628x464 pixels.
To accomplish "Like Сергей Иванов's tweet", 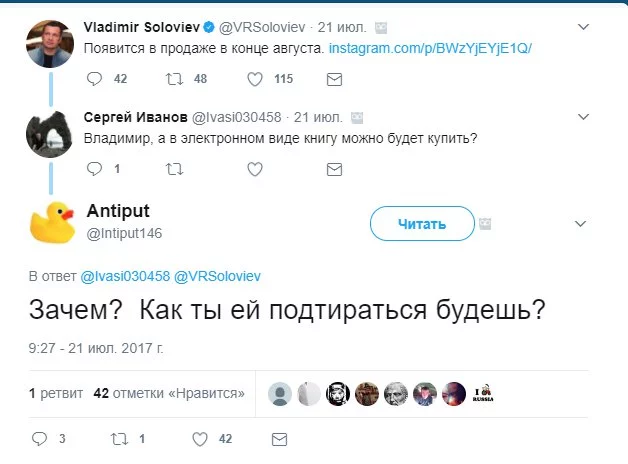I will (255, 169).
